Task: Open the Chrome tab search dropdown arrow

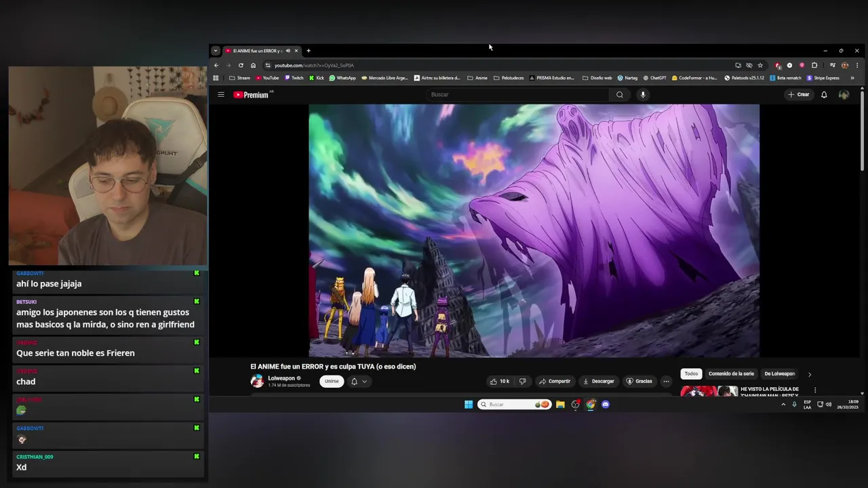Action: pyautogui.click(x=216, y=51)
